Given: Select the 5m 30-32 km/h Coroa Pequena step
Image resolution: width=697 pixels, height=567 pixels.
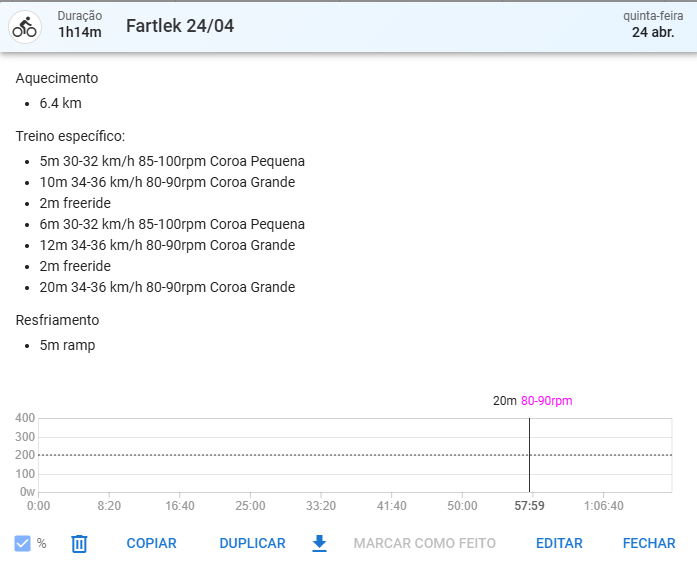Looking at the screenshot, I should pos(172,161).
